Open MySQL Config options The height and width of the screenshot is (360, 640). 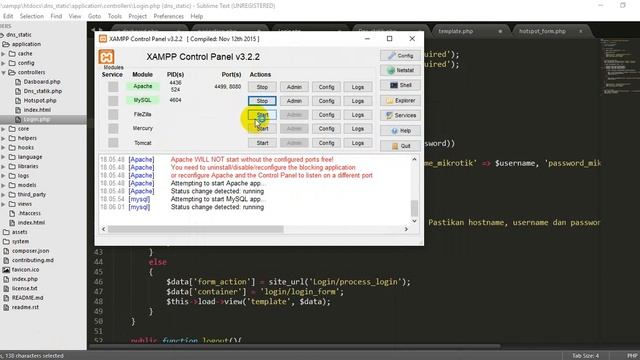(326, 101)
